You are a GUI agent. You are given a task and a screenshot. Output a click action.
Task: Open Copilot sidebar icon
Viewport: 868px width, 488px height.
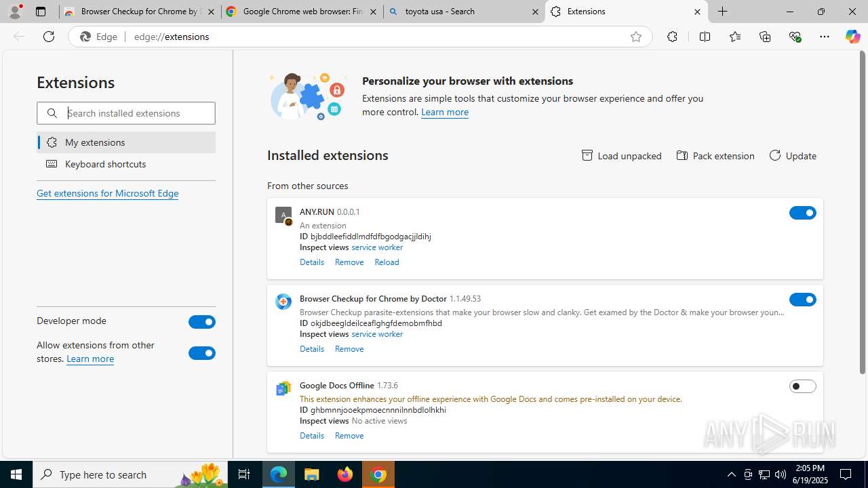point(852,37)
